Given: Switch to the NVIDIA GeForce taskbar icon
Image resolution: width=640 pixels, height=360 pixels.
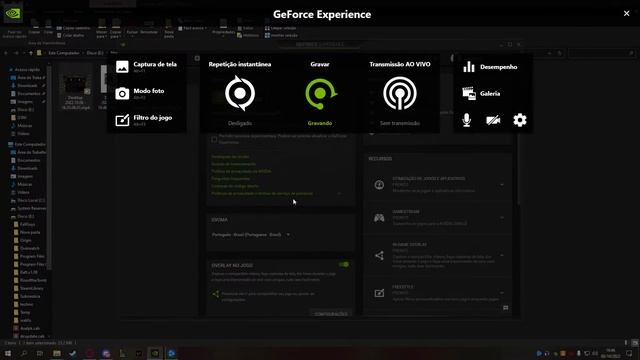Looking at the screenshot, I should click(x=155, y=353).
